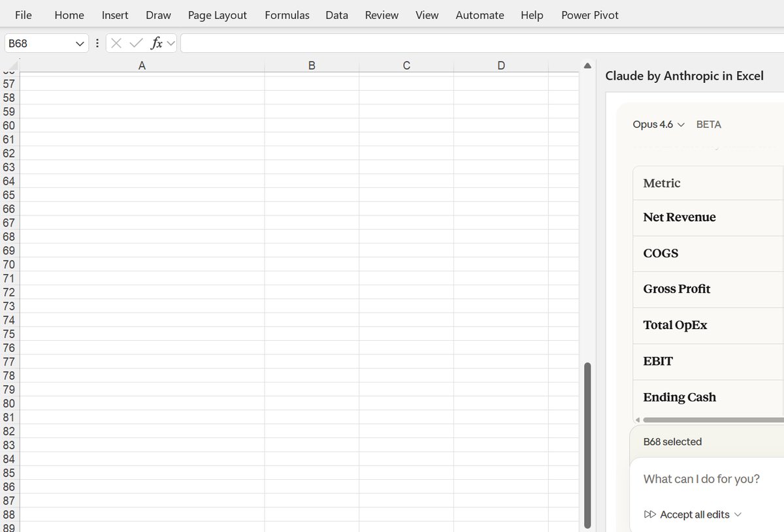Click the Accept all edits fast-forward icon
Image resolution: width=784 pixels, height=532 pixels.
pyautogui.click(x=649, y=514)
